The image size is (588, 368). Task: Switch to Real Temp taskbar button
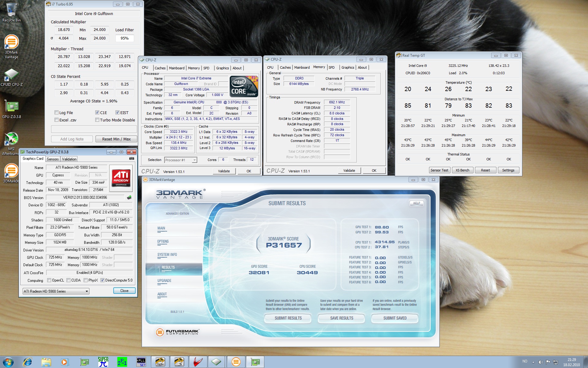tap(179, 362)
